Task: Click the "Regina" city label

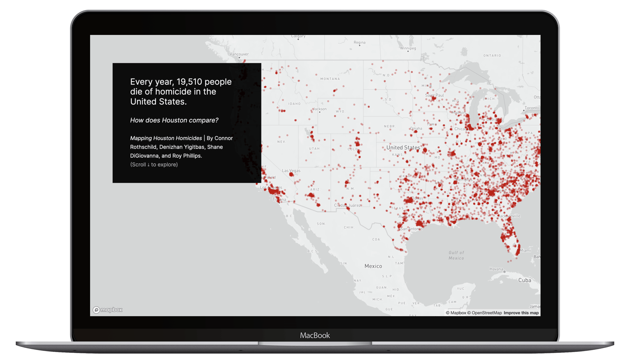Action: click(359, 42)
